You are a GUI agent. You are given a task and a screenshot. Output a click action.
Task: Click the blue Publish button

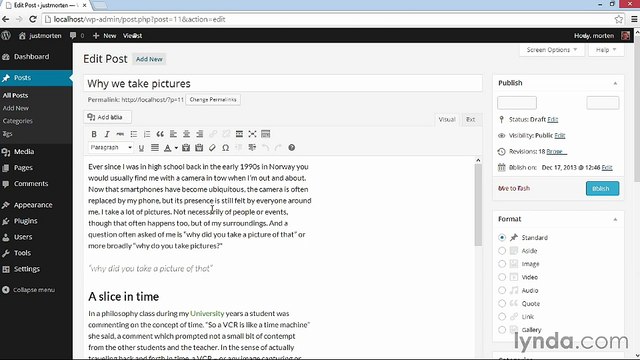602,189
